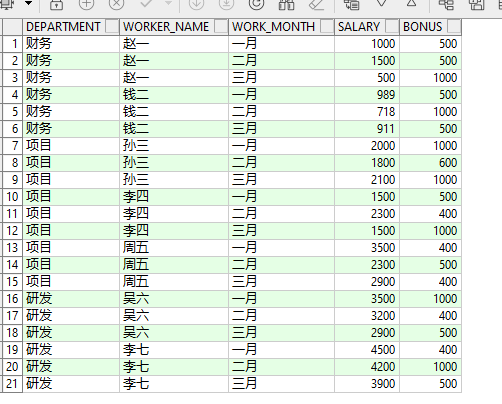Image resolution: width=502 pixels, height=404 pixels.
Task: Click the salary cell 4500 in row 19
Action: pyautogui.click(x=367, y=350)
